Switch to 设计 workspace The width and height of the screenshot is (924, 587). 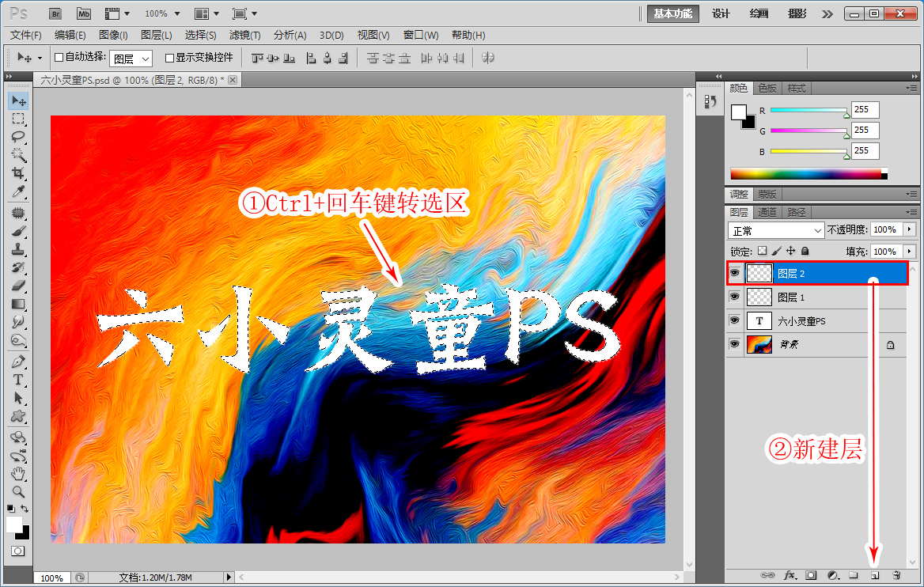tap(721, 13)
